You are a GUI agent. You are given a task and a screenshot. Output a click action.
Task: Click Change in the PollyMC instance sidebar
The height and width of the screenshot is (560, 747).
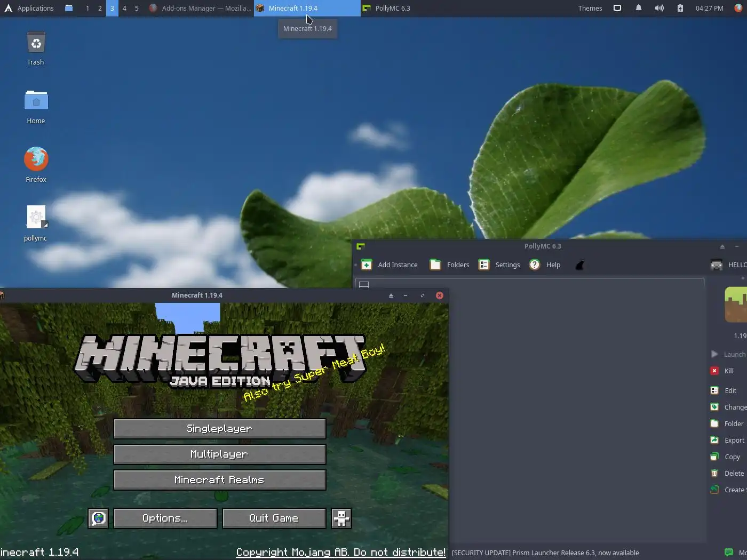tap(729, 407)
